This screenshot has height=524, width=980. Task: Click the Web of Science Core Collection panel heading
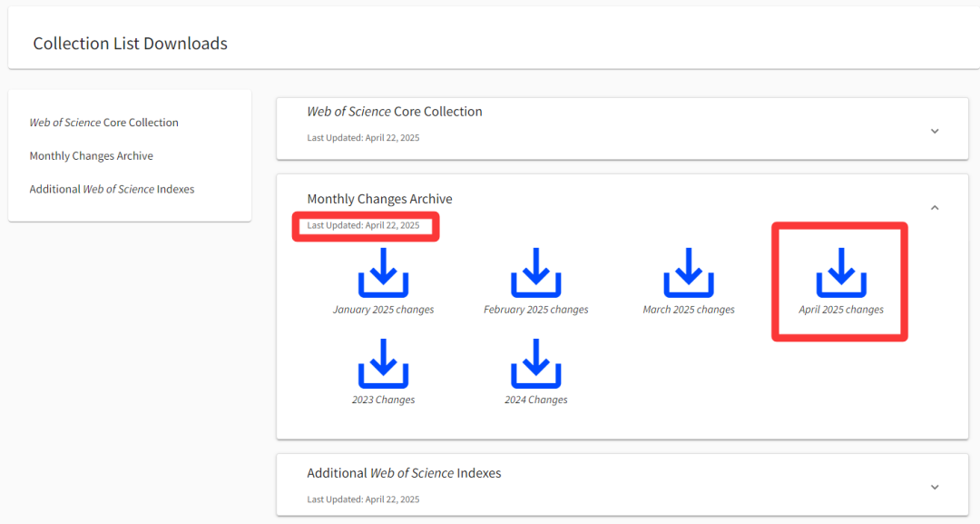click(395, 112)
